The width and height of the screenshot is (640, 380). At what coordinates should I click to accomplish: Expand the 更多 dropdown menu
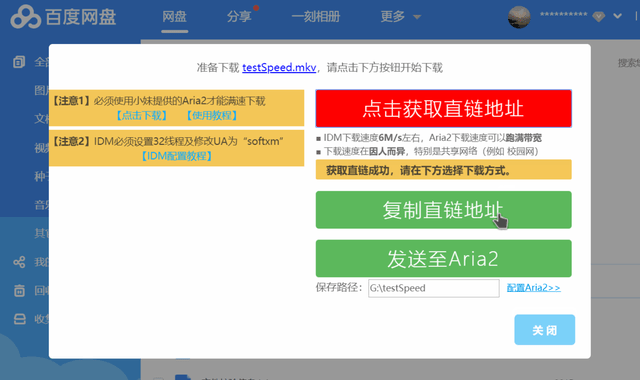pos(400,17)
